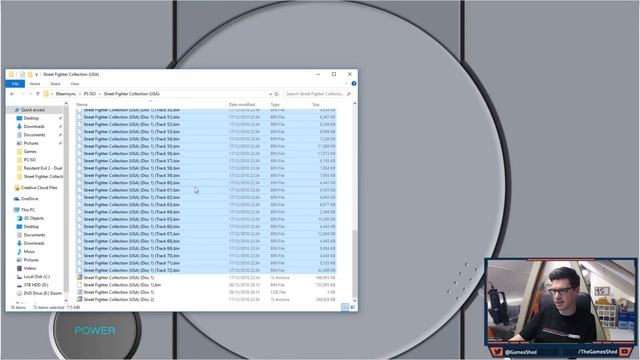Click the This PC monitor icon

[17, 210]
